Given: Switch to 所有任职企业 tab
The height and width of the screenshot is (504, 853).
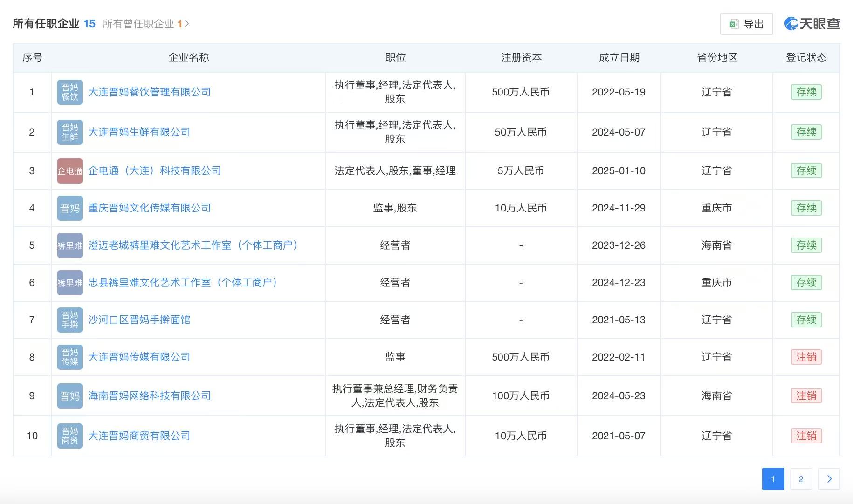Looking at the screenshot, I should coord(54,24).
